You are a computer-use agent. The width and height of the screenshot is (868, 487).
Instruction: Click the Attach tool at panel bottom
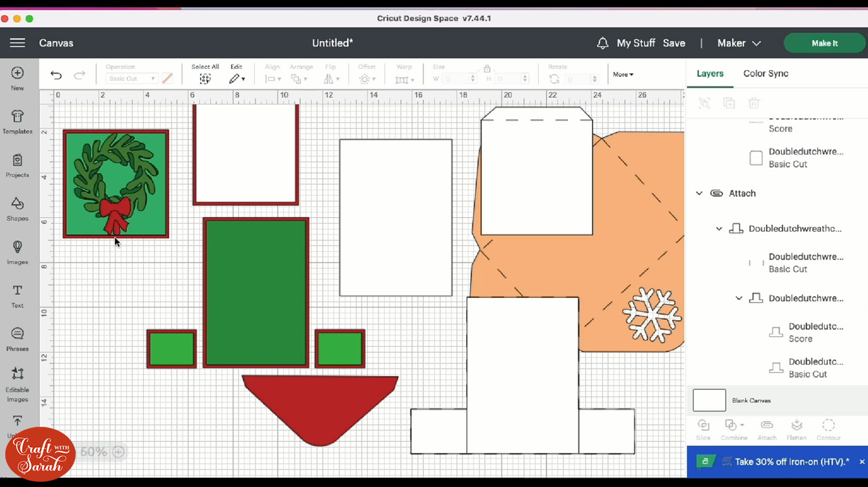(767, 430)
